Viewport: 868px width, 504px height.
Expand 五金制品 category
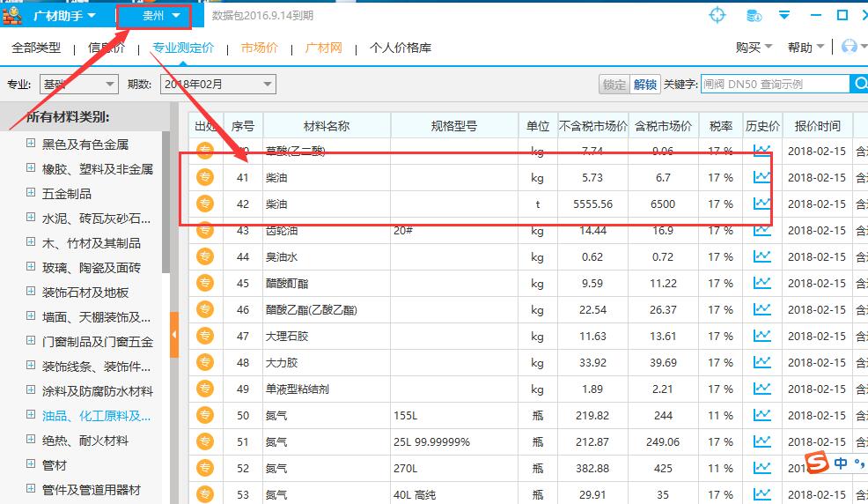(x=31, y=193)
